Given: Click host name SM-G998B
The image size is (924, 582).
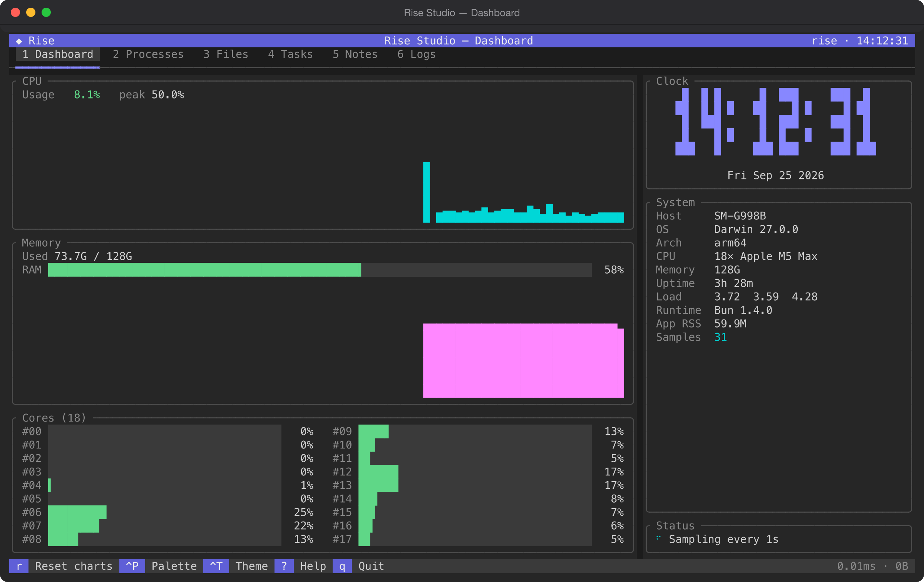Looking at the screenshot, I should coord(740,216).
